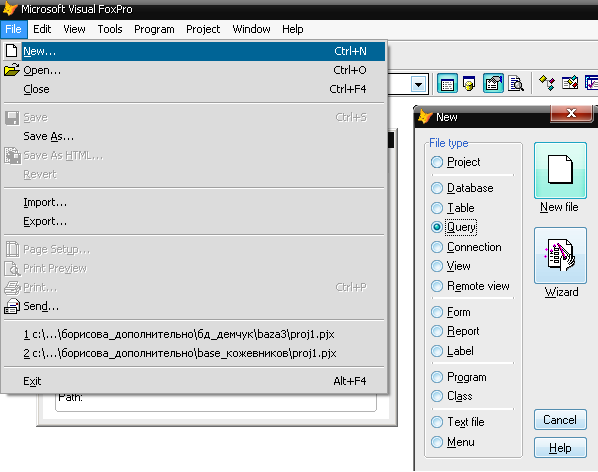This screenshot has height=472, width=598.
Task: Open the Class Browser toolbar icon
Action: click(547, 83)
